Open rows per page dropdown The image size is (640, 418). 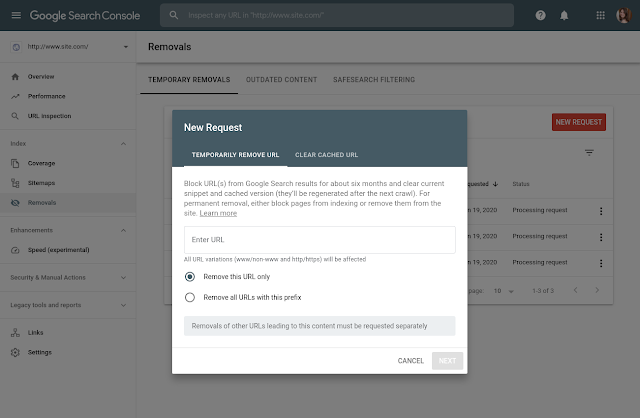tap(504, 290)
